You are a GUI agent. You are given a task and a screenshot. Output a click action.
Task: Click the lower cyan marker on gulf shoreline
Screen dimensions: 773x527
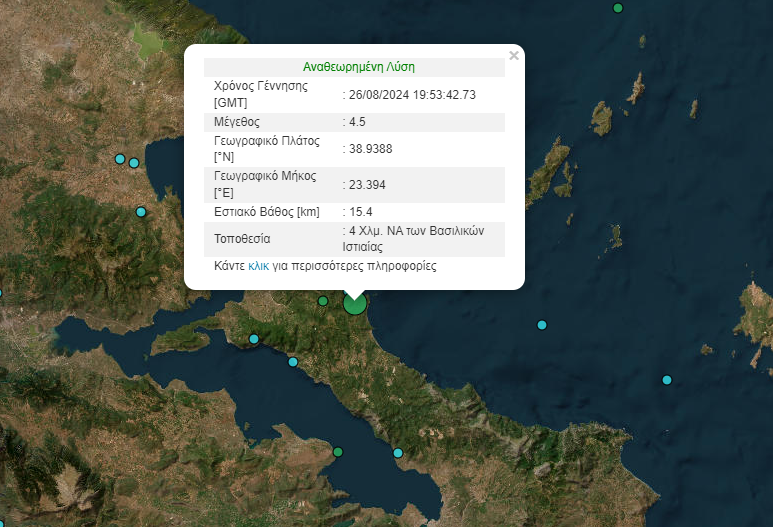tap(293, 362)
